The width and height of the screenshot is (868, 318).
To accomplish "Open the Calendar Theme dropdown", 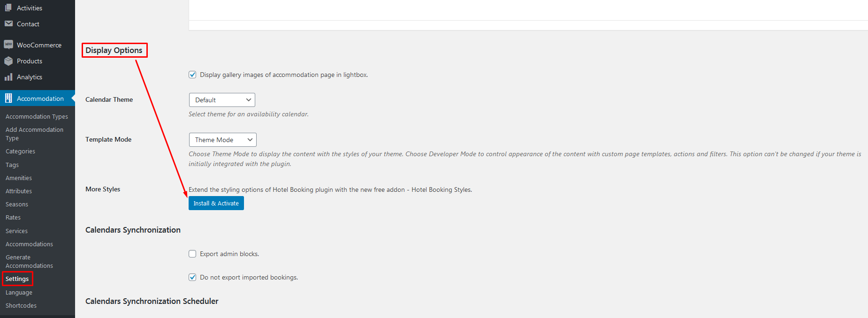I will click(222, 100).
